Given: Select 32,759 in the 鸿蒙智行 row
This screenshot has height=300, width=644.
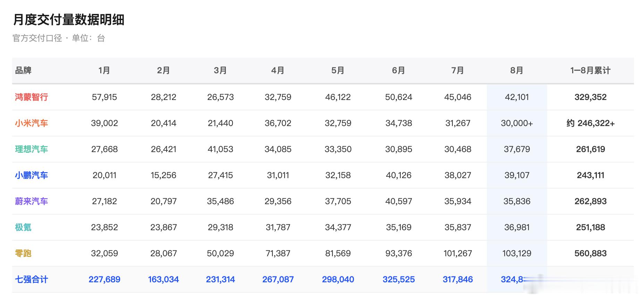Looking at the screenshot, I should (278, 97).
